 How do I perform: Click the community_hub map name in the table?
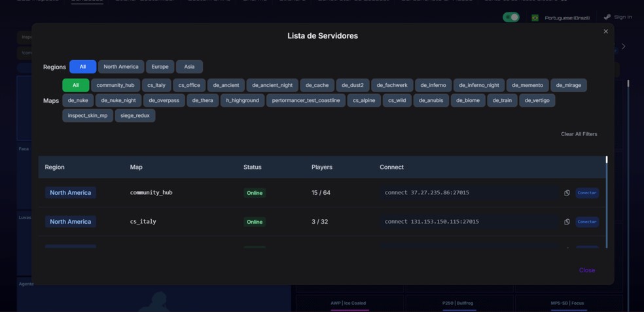click(151, 192)
